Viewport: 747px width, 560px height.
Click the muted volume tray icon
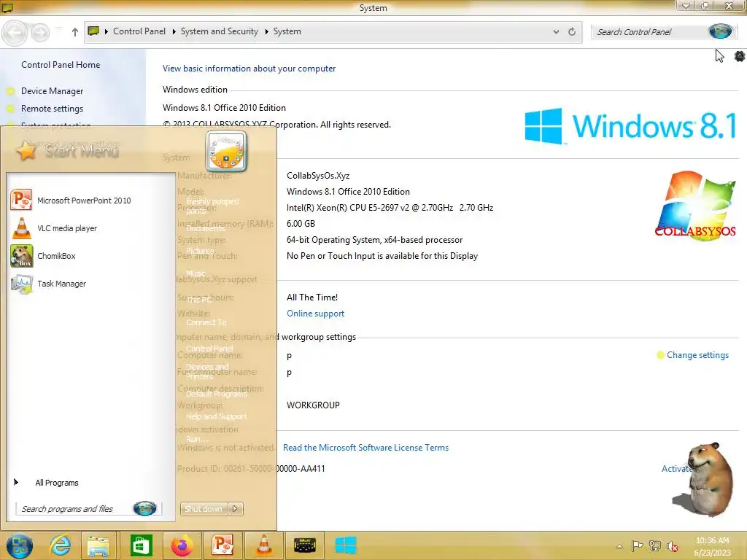tap(673, 545)
